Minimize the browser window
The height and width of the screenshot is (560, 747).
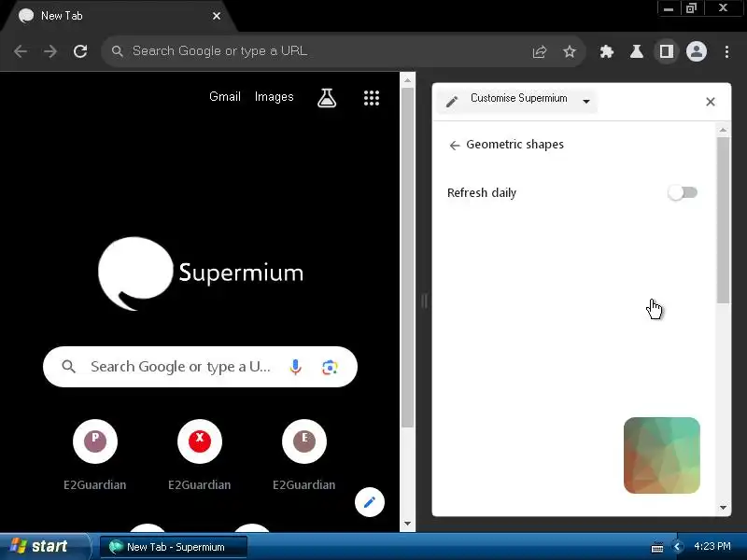tap(669, 9)
